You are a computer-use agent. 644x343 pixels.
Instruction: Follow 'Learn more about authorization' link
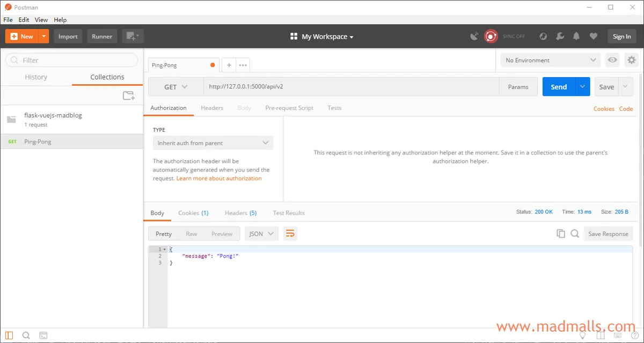219,178
